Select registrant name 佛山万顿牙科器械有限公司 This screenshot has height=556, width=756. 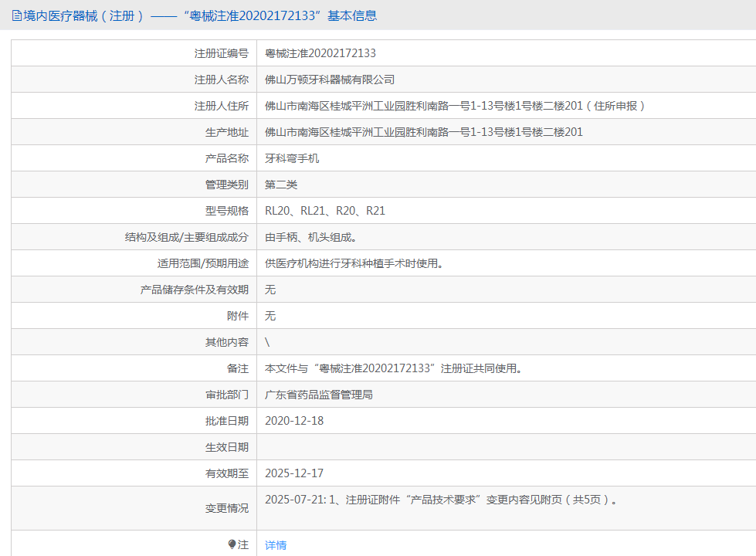[x=330, y=80]
